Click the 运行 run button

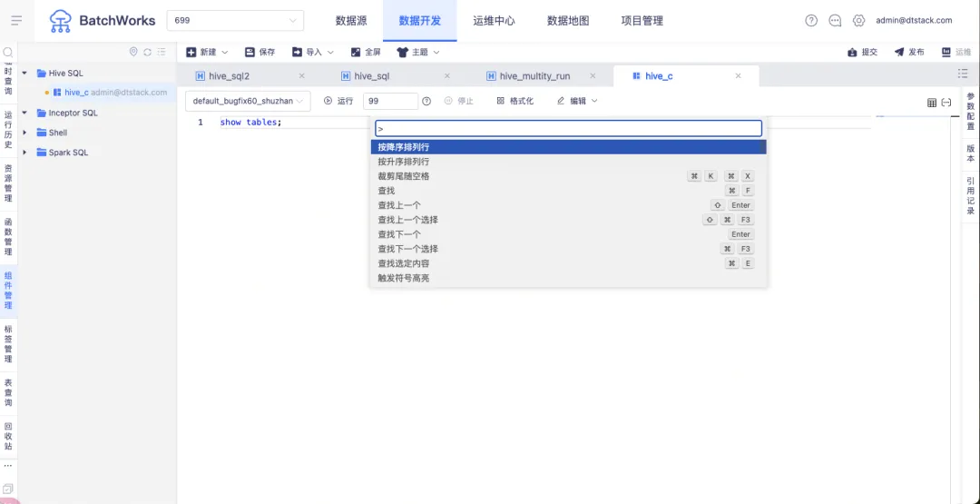click(x=338, y=101)
